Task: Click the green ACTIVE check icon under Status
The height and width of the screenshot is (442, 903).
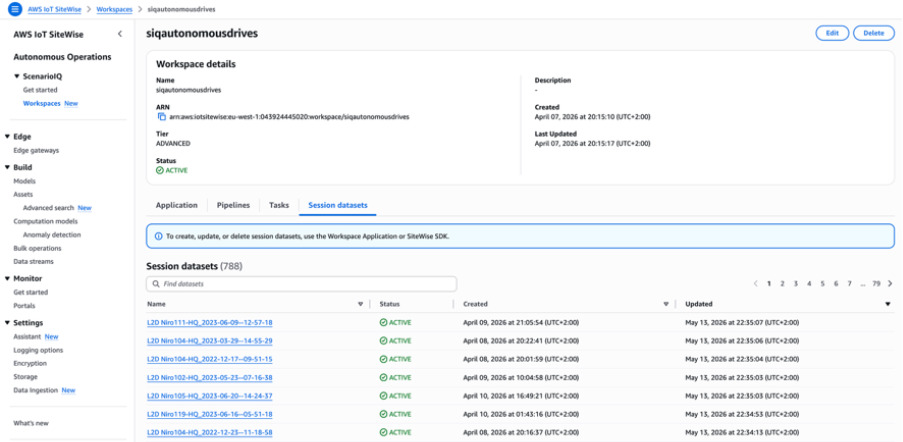Action: point(160,170)
